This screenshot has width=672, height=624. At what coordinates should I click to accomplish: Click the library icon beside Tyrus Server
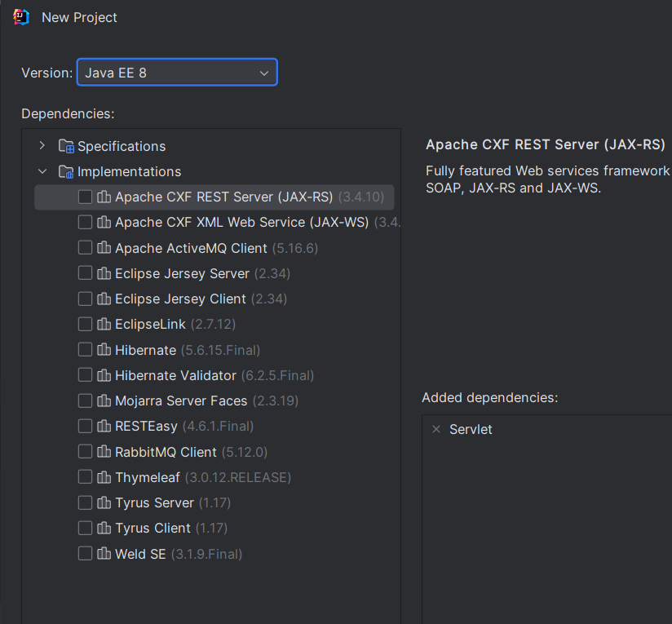pos(104,502)
